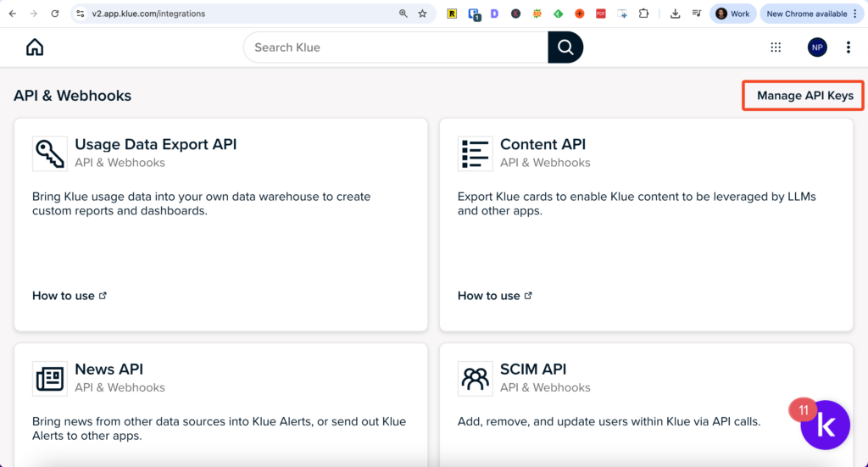Screen dimensions: 868x467
Task: Click the browser forward arrow
Action: click(x=34, y=14)
